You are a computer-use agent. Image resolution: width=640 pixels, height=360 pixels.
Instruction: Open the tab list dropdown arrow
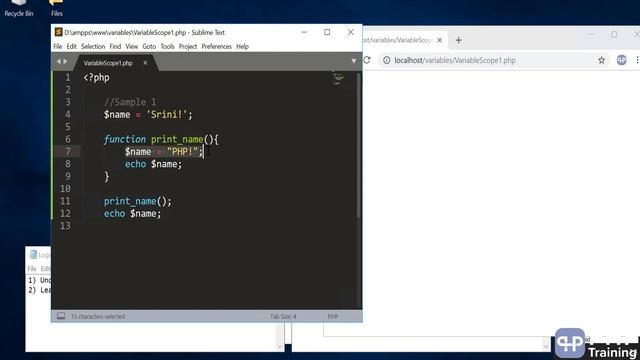point(353,61)
